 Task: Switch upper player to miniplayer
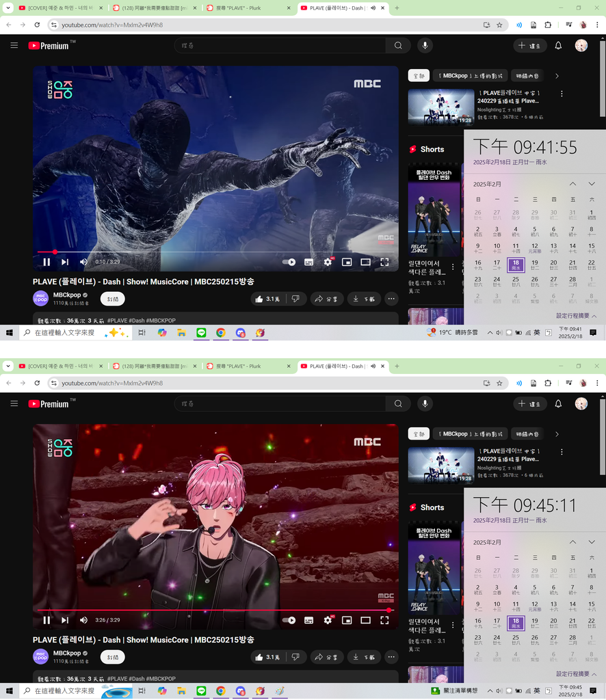pos(347,262)
